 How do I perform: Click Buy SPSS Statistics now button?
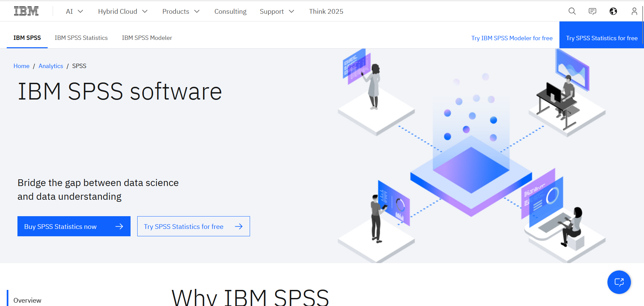[74, 226]
